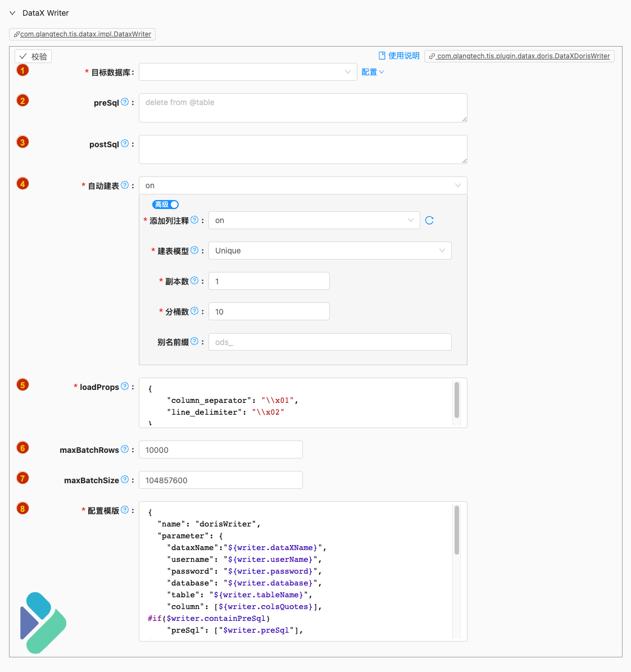Open the 使用说明 usage guide link

point(399,56)
